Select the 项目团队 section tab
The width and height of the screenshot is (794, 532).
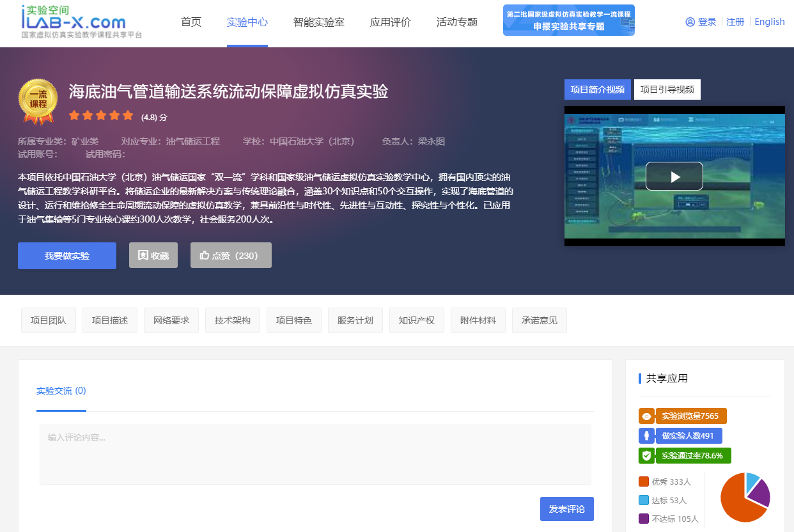[x=48, y=320]
